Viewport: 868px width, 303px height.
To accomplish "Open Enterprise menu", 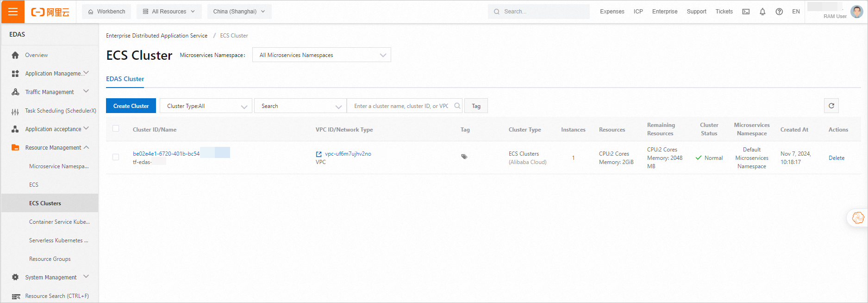I will click(665, 12).
